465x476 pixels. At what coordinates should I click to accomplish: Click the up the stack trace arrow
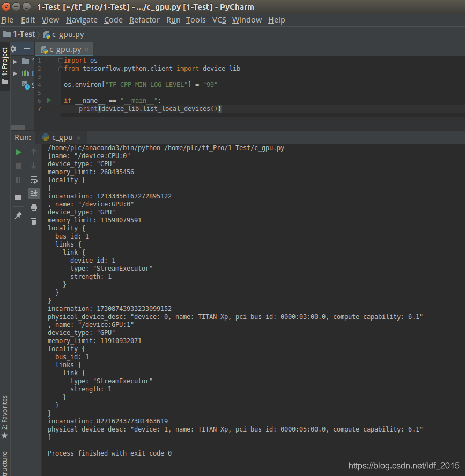tap(34, 152)
